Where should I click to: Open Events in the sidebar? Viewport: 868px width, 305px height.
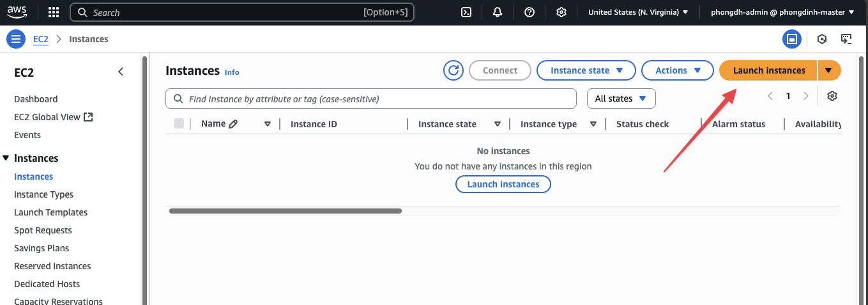coord(27,135)
